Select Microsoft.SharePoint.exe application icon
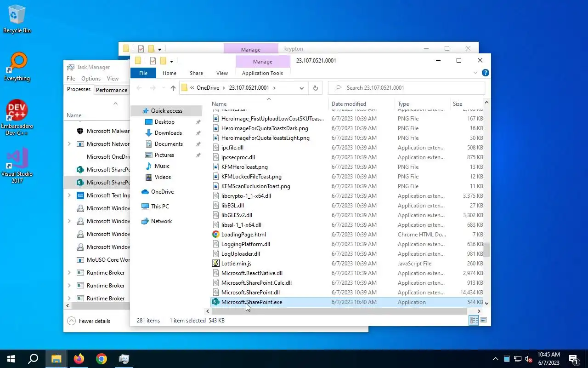 tap(216, 302)
